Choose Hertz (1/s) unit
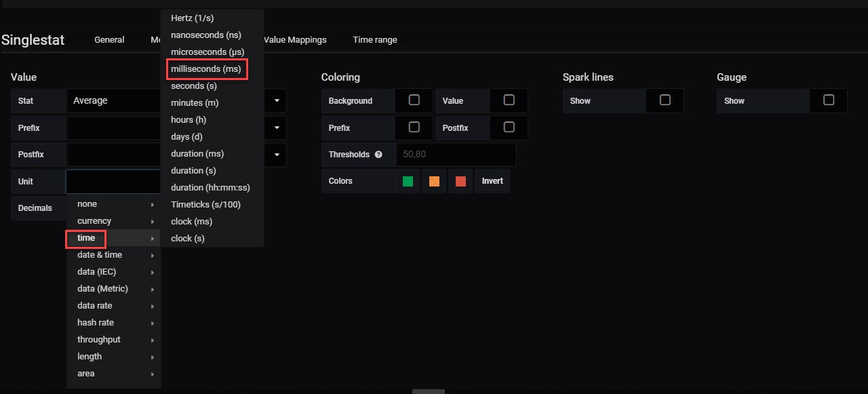Screen dimensions: 868x394 tap(212, 18)
